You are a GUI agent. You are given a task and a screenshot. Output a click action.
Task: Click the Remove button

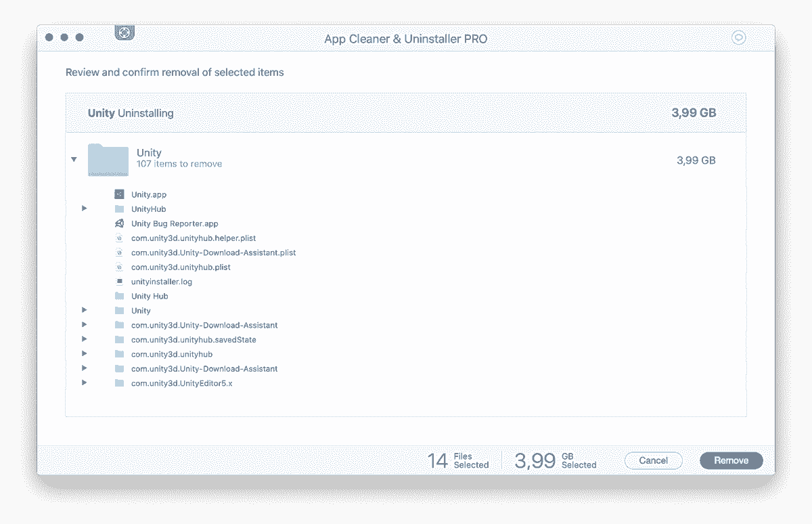(x=731, y=460)
